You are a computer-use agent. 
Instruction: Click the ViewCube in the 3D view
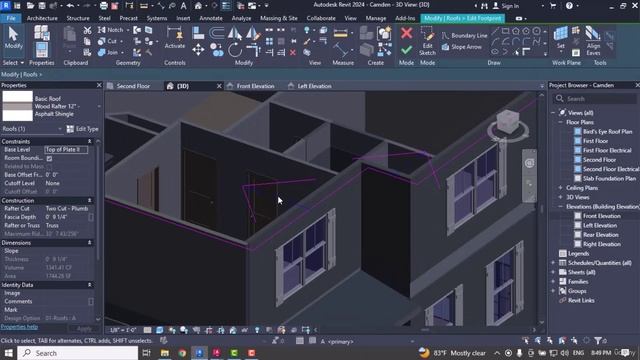[x=507, y=122]
